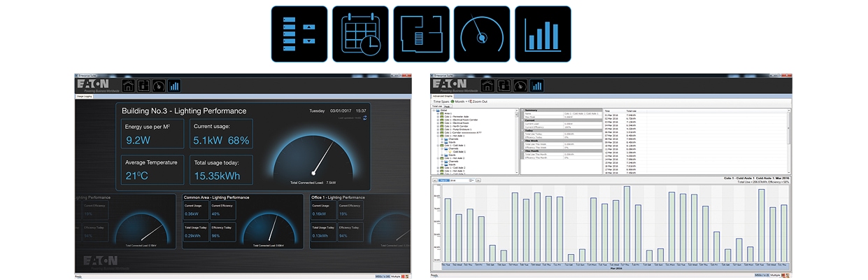Click status bar alert icon in dashboard window

click(402, 276)
